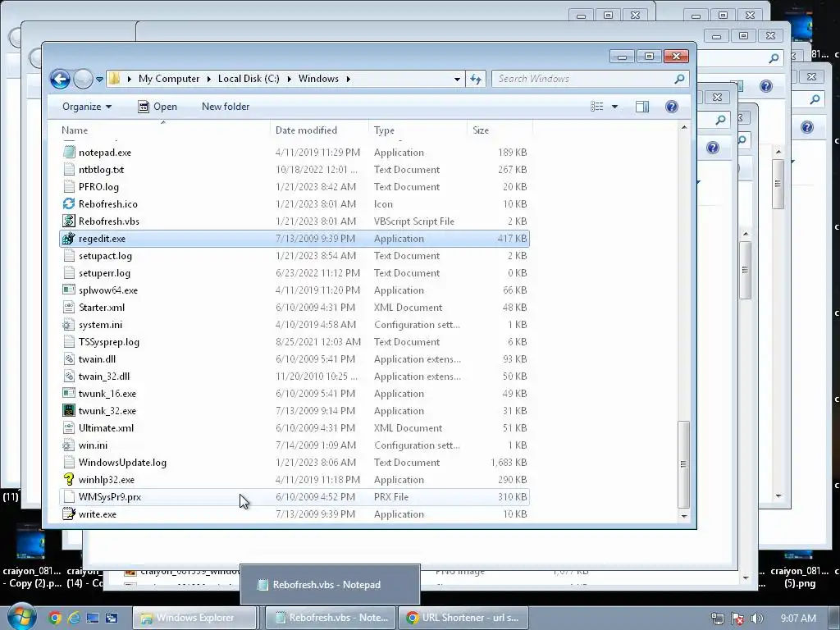The height and width of the screenshot is (630, 840).
Task: Click the win.ini file icon
Action: pos(69,445)
